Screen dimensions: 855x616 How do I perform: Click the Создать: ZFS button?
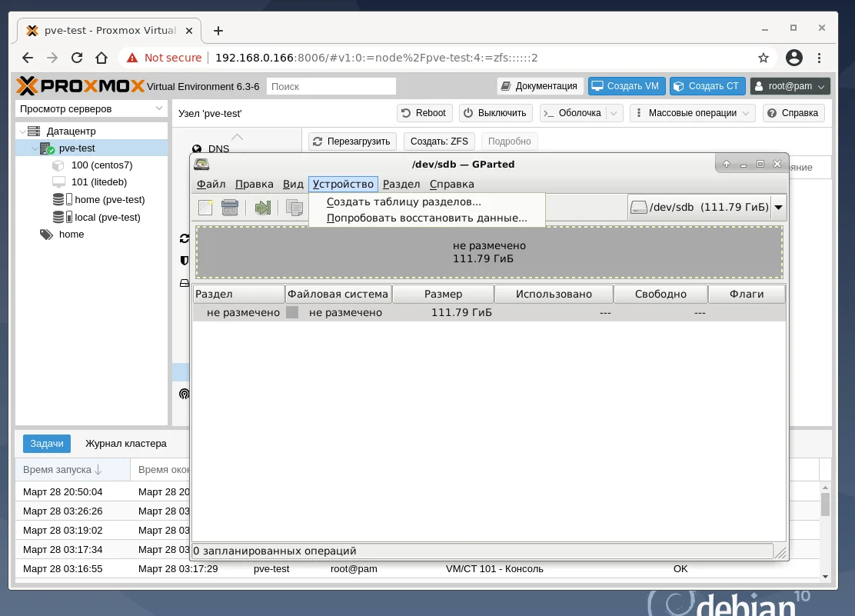point(439,142)
